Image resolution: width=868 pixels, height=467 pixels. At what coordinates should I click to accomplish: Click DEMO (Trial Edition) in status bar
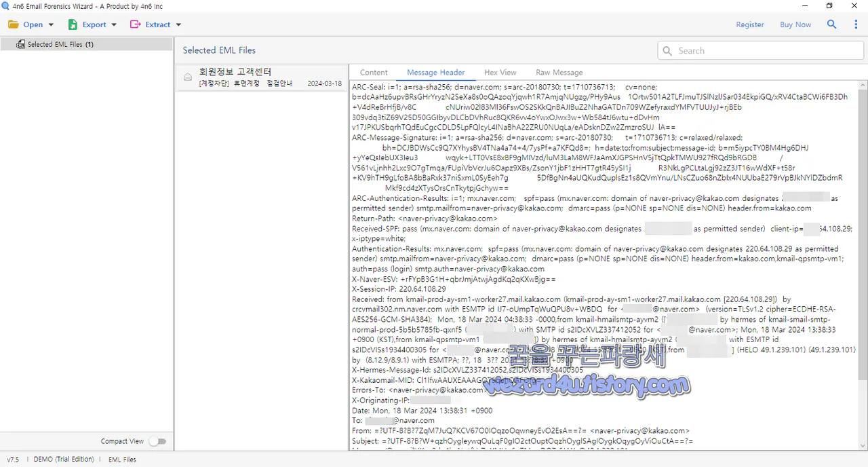(x=64, y=460)
